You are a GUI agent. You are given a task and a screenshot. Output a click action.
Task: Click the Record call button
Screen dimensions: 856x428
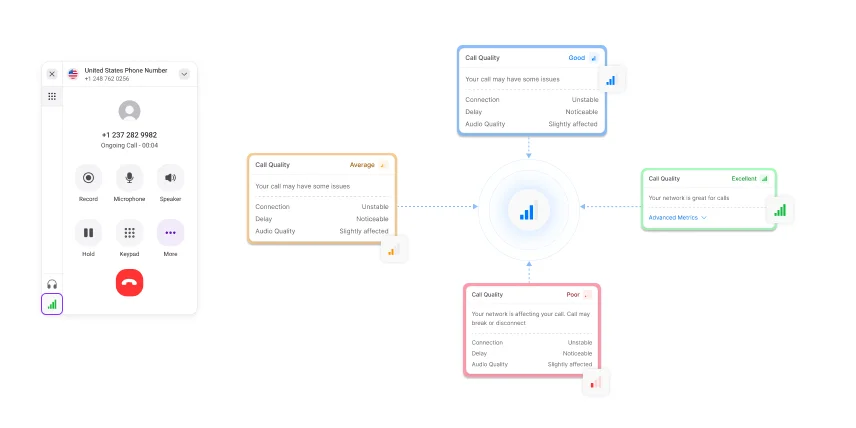click(x=88, y=177)
